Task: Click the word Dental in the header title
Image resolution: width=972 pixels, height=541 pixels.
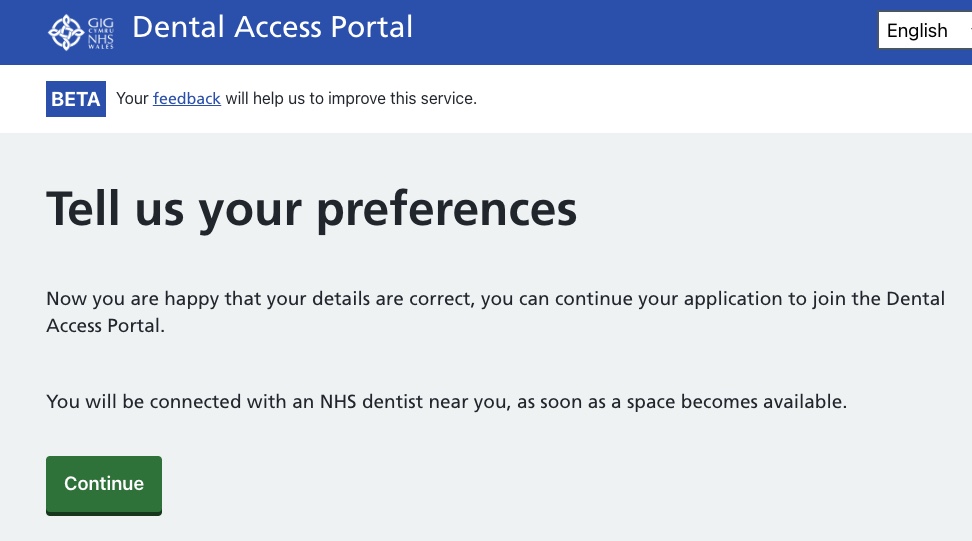Action: click(178, 27)
